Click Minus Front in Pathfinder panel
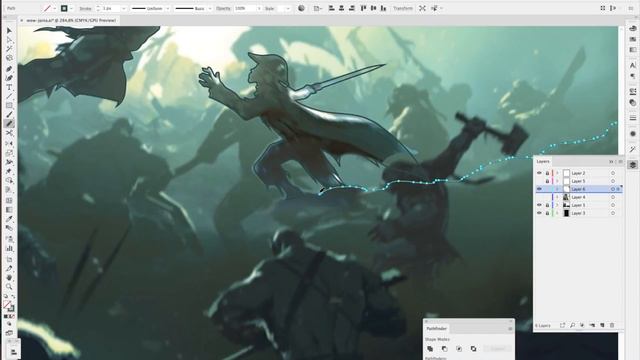Screen dimensions: 640x360 (x=444, y=349)
